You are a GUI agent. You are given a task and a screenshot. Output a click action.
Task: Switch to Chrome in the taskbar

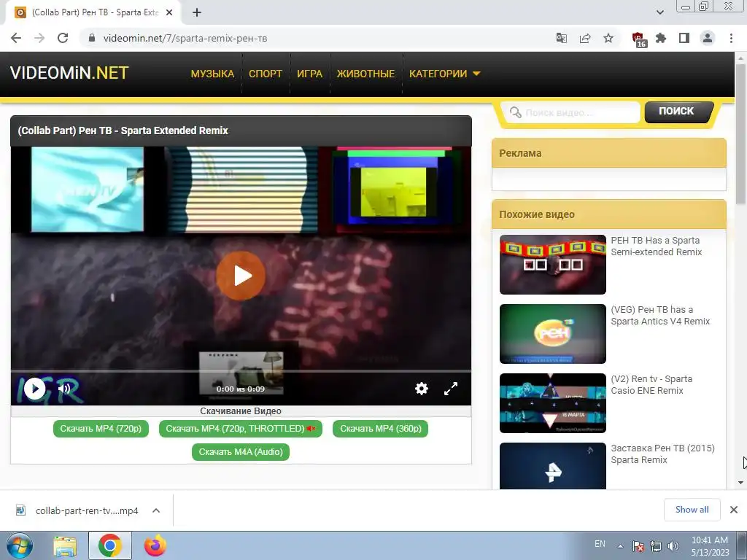pyautogui.click(x=110, y=545)
